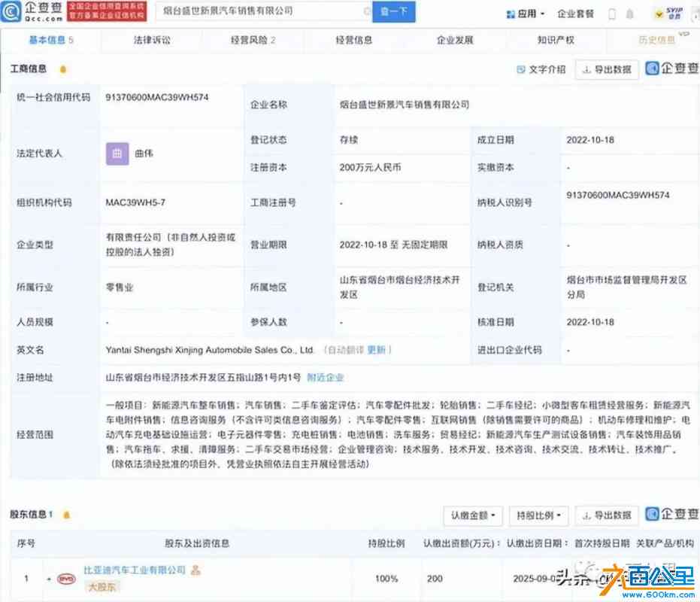Click the blue 查一下 search button
This screenshot has height=602, width=700.
coord(394,11)
